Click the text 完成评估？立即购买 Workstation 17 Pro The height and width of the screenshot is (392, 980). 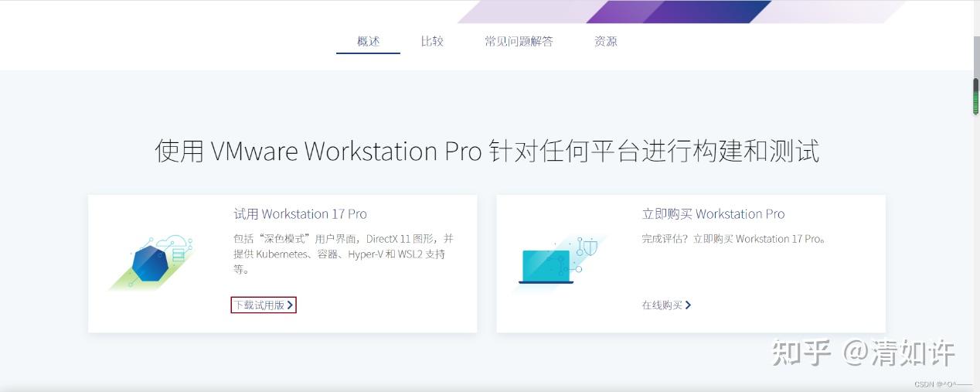734,239
